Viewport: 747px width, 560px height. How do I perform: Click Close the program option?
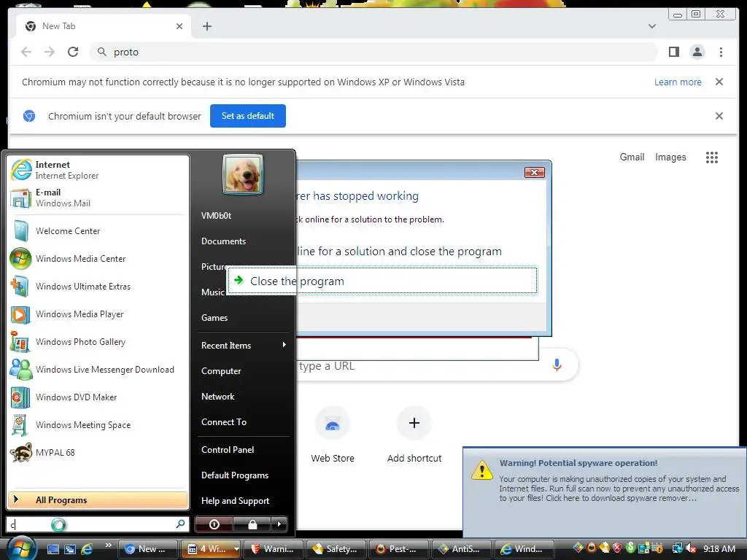[382, 281]
